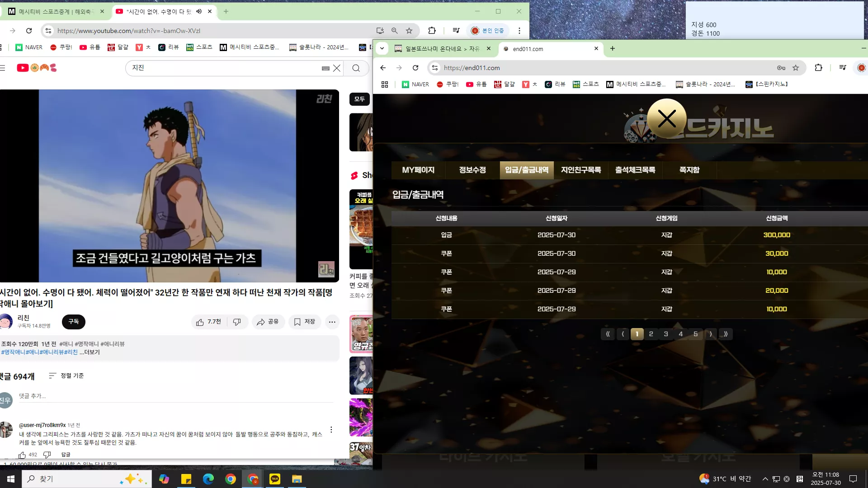Screen dimensions: 868x488
Task: Close the casino popup with yellow X
Action: (667, 119)
